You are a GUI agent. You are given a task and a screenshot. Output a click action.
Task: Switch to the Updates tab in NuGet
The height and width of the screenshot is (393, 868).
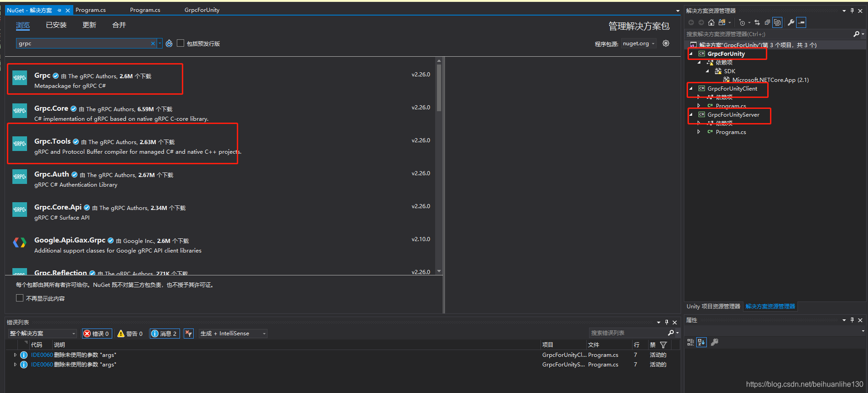click(x=89, y=25)
